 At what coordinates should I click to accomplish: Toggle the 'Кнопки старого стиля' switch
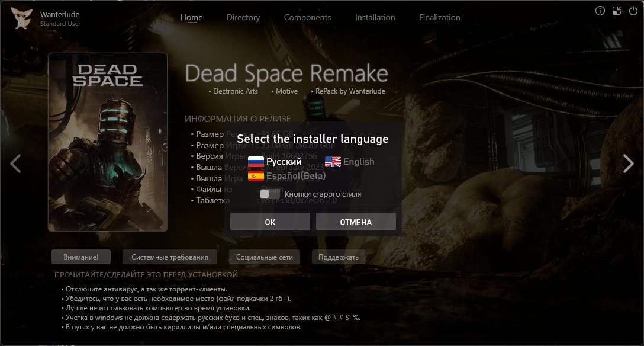pyautogui.click(x=270, y=194)
